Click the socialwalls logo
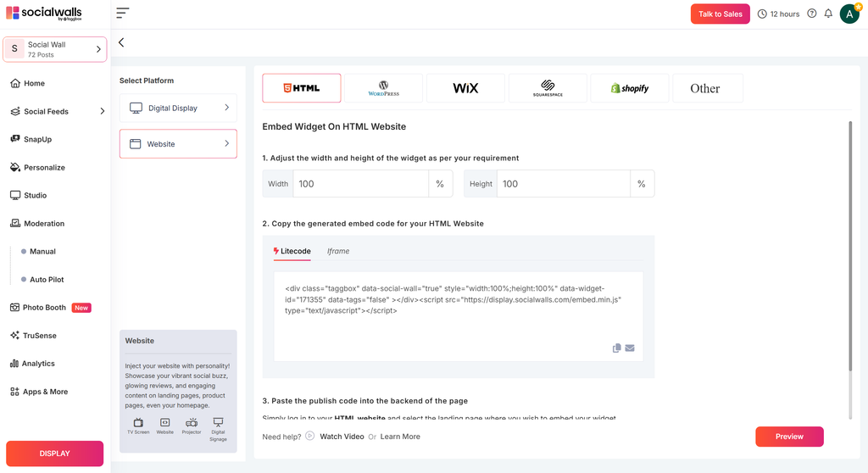Screen dimensions: 868x473 tap(44, 14)
